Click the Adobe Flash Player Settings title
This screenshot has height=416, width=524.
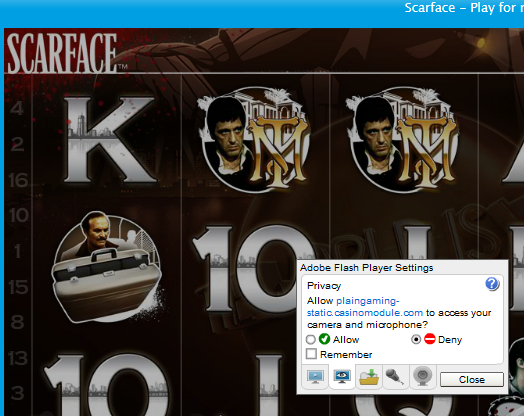click(x=366, y=268)
